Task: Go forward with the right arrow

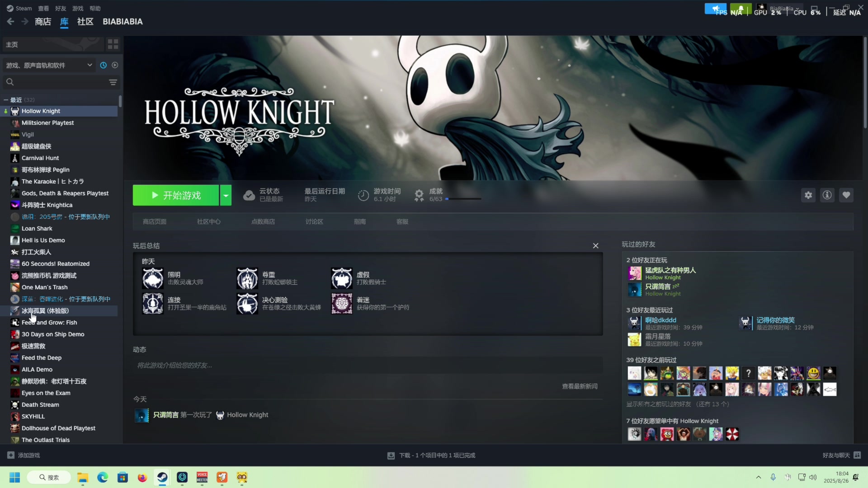Action: click(25, 21)
